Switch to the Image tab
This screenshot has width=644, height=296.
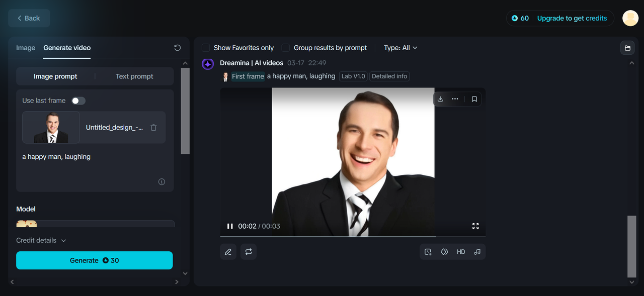(26, 48)
